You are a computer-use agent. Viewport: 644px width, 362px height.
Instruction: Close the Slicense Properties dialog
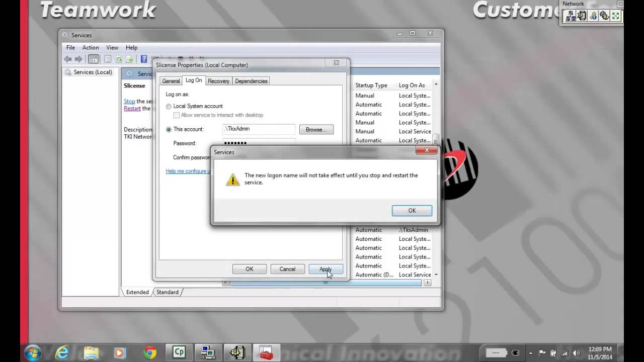tap(336, 63)
